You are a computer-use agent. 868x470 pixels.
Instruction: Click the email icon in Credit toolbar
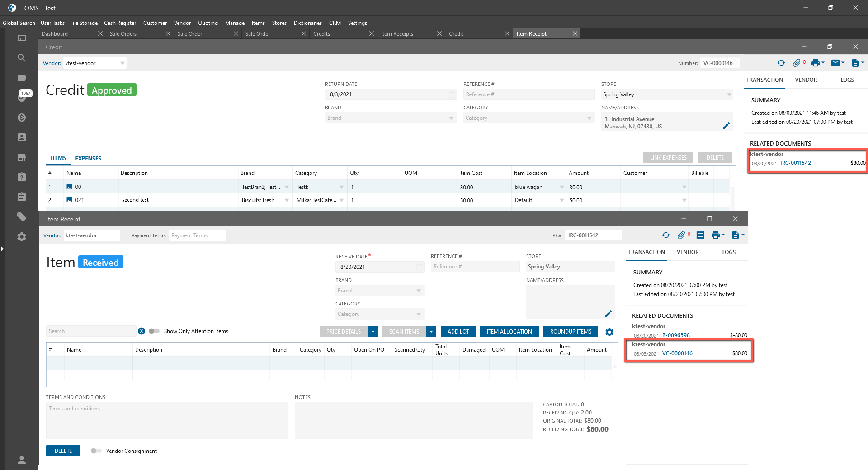[835, 63]
